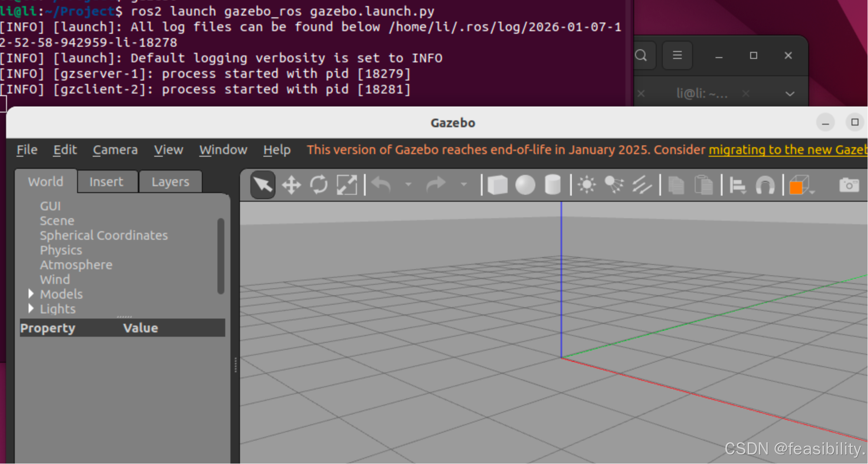Viewport: 868px width, 464px height.
Task: Select Spherical Coordinates tree item
Action: (x=104, y=235)
